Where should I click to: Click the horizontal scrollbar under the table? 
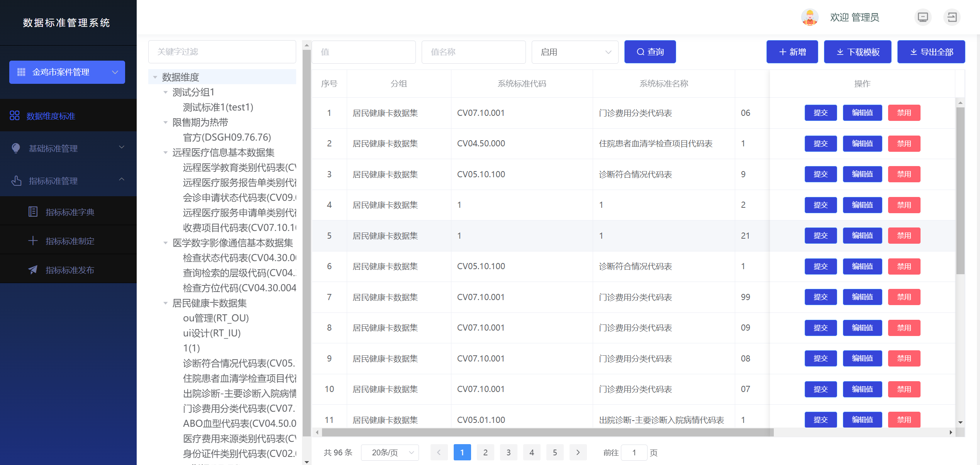[548, 432]
